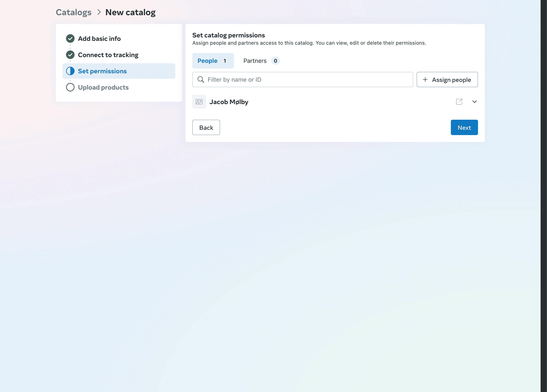Open the Catalogs breadcrumb link

(74, 12)
